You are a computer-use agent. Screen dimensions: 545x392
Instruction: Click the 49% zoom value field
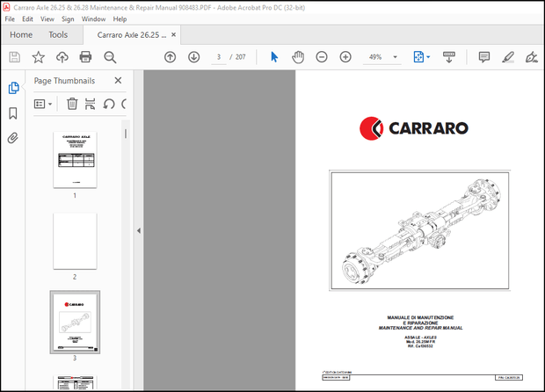click(x=375, y=57)
